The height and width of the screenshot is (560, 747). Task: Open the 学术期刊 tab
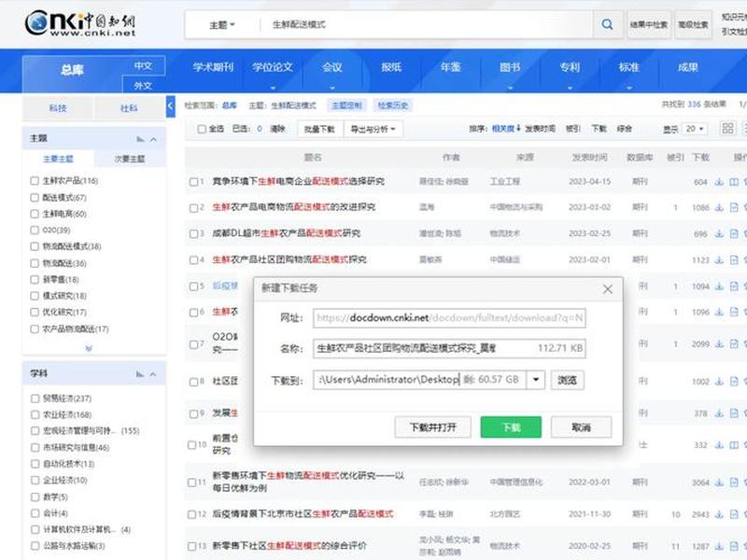pyautogui.click(x=213, y=67)
